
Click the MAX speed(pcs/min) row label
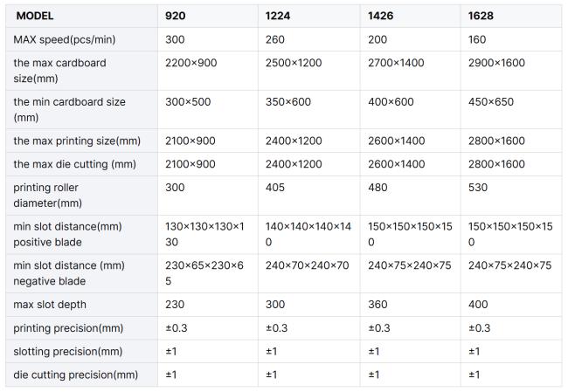click(65, 39)
